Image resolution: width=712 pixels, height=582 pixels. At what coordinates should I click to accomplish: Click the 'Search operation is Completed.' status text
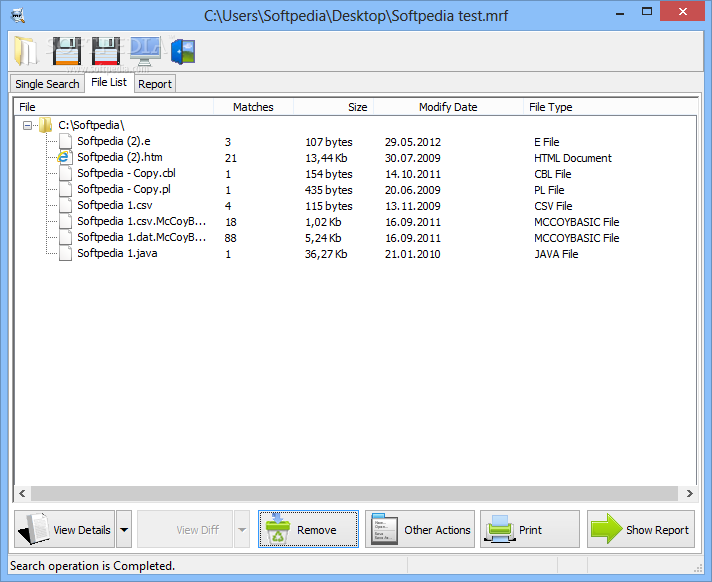tap(93, 566)
